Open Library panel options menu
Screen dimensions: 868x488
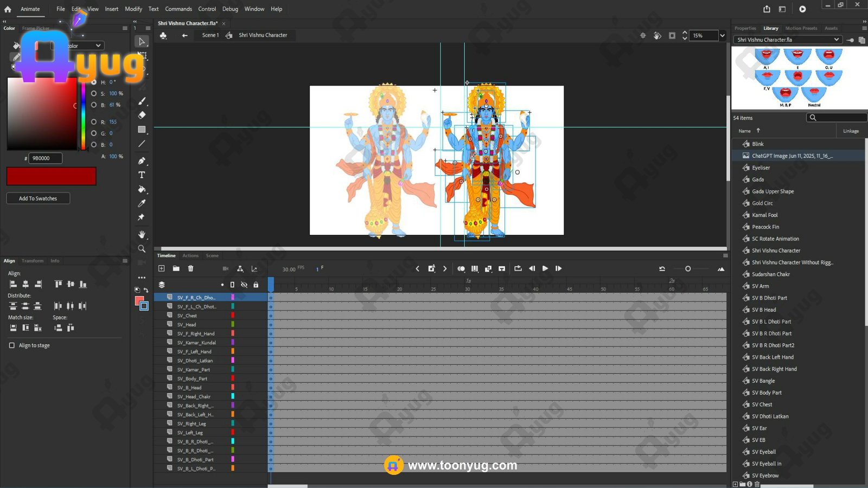(x=864, y=28)
